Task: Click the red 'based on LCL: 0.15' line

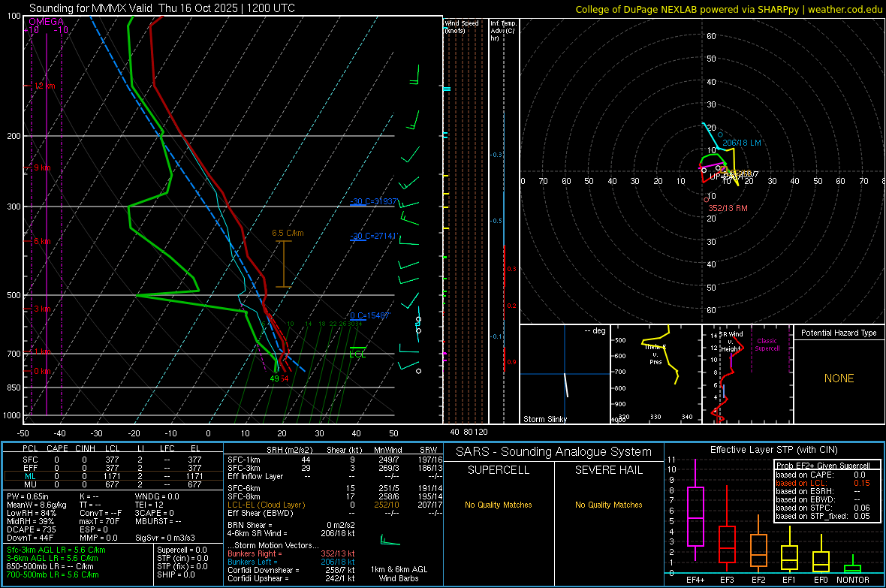Action: pos(823,483)
